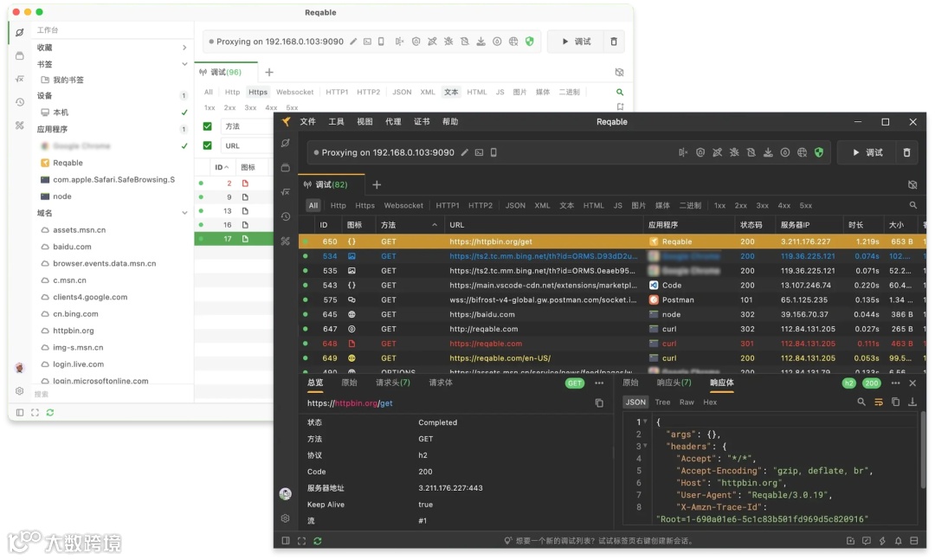This screenshot has height=560, width=935.
Task: Uncheck the 方法 checkbox in light window
Action: [208, 126]
